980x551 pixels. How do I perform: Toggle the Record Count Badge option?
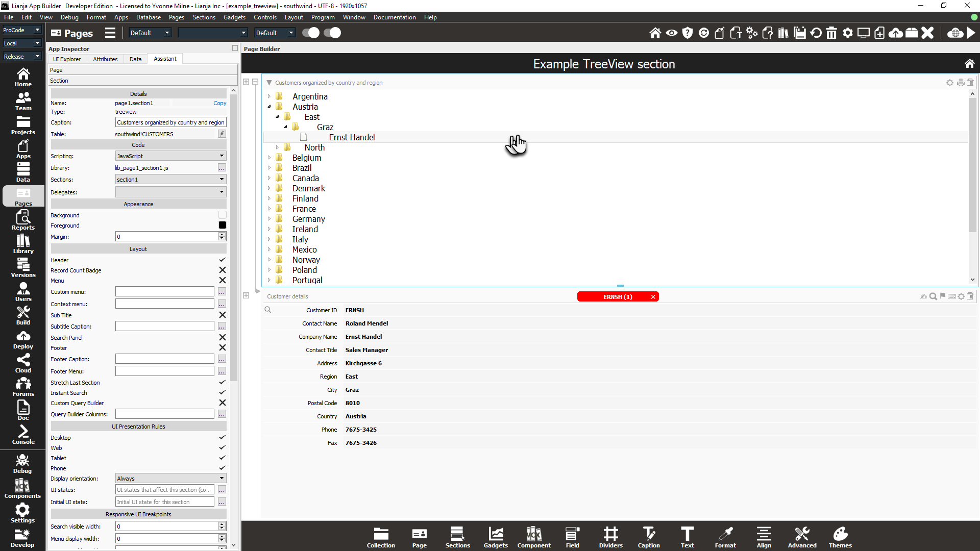click(x=222, y=270)
